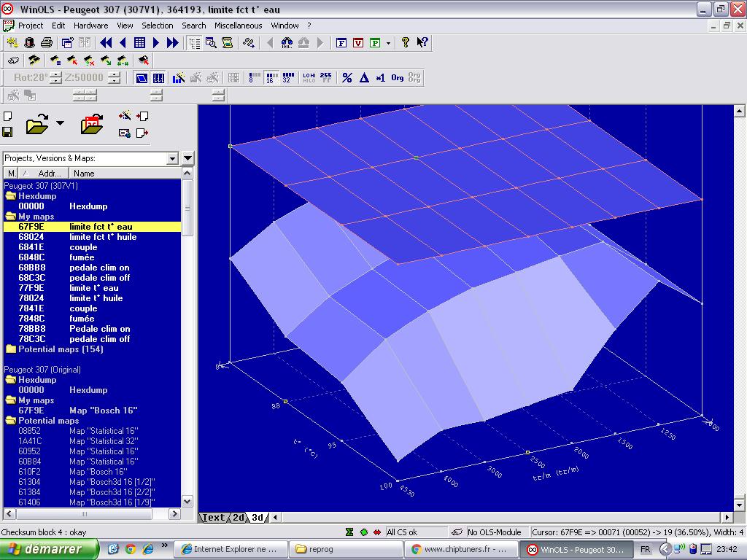Toggle the Org original values display
Screen dimensions: 747x560
click(x=398, y=78)
